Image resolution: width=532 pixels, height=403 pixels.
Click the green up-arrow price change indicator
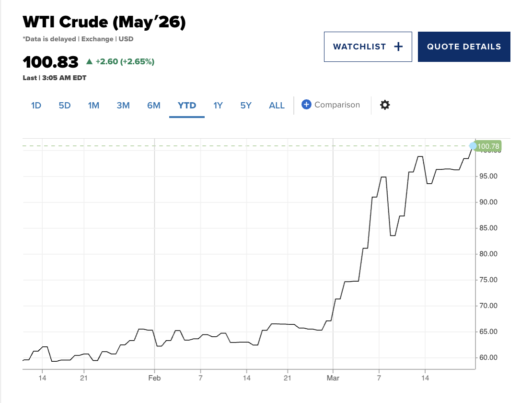click(x=90, y=61)
